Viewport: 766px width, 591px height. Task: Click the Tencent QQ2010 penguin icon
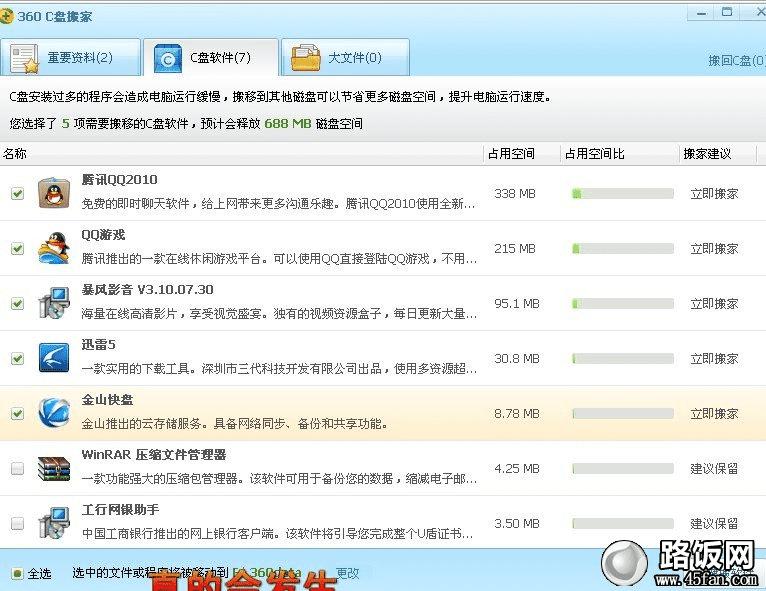tap(54, 193)
